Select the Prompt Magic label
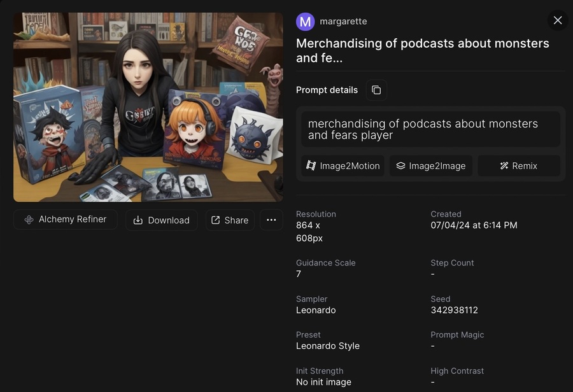The image size is (573, 392). click(457, 335)
